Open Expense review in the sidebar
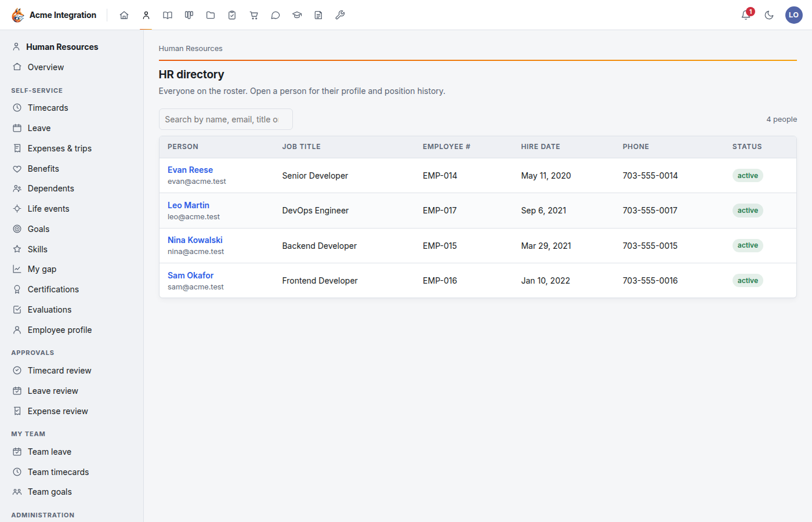 [x=71, y=411]
